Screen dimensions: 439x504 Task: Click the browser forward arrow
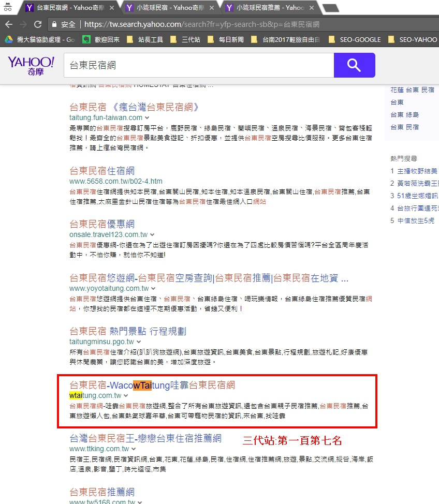(23, 24)
